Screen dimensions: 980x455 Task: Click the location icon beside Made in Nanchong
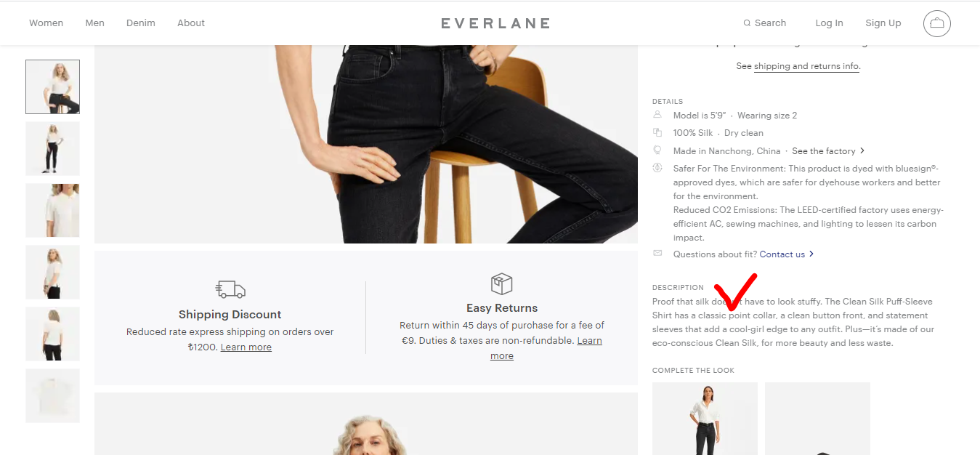click(x=657, y=150)
